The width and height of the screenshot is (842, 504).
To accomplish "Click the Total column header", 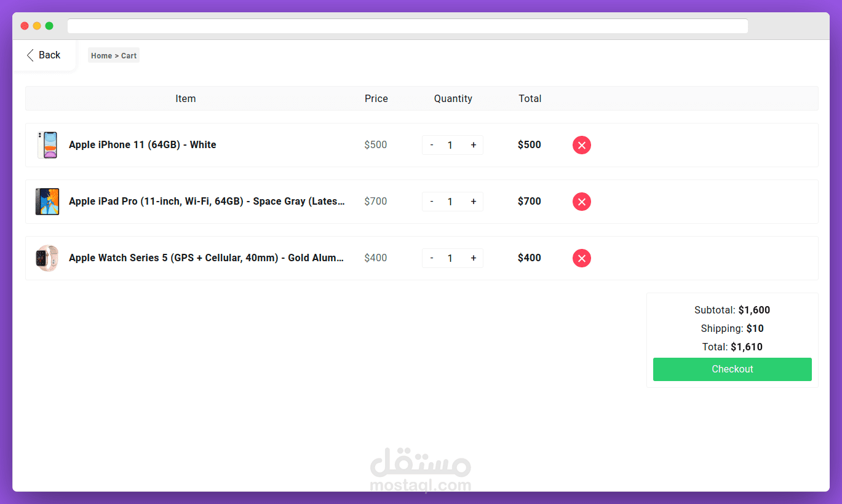I will (x=530, y=98).
